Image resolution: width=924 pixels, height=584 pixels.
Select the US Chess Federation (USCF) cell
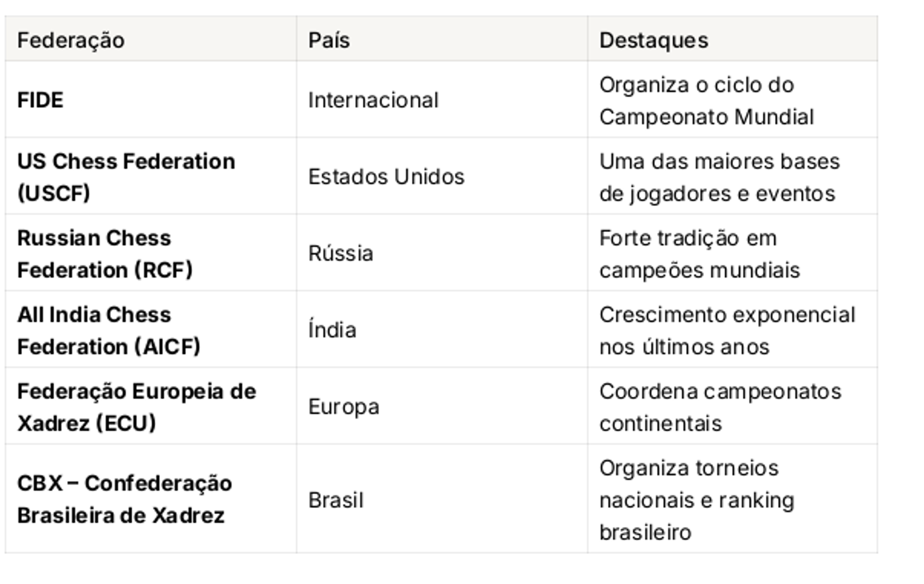(151, 176)
